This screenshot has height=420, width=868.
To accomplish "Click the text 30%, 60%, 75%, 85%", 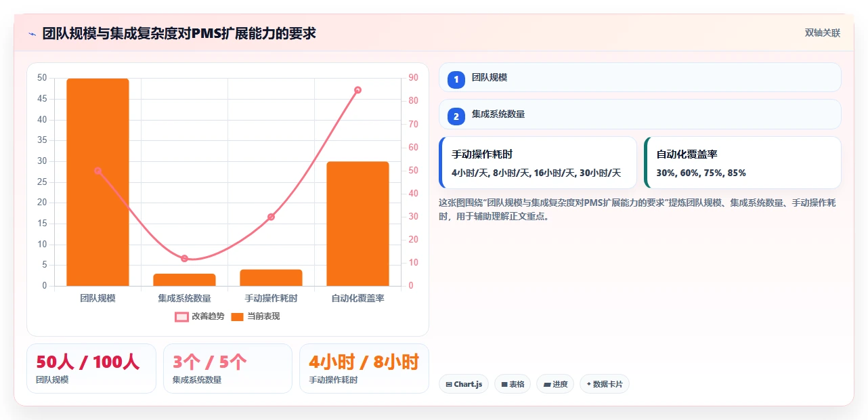I will point(701,173).
